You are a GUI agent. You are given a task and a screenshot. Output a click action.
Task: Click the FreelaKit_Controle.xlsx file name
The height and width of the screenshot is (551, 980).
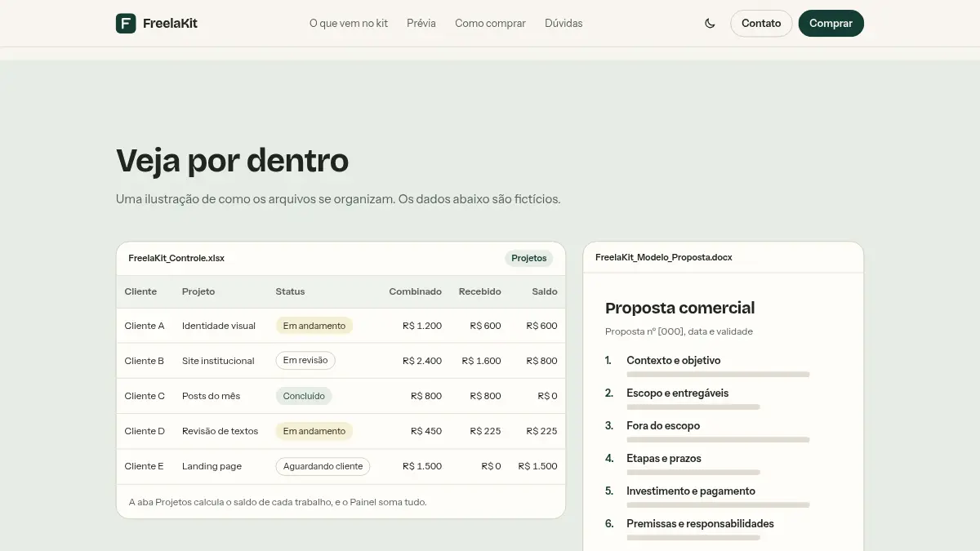click(x=176, y=258)
